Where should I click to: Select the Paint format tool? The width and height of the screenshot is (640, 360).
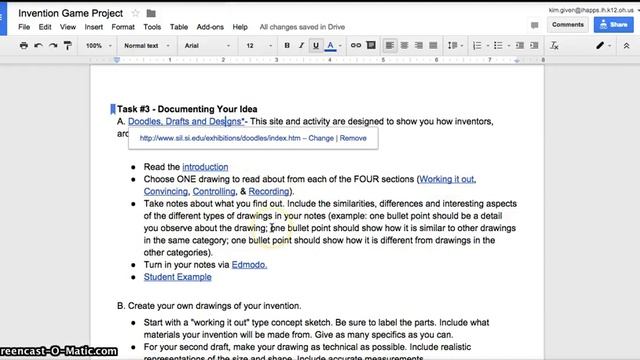coord(68,45)
